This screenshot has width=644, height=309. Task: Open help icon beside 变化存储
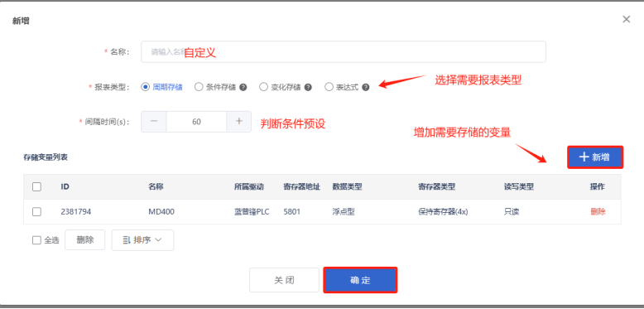coord(308,87)
